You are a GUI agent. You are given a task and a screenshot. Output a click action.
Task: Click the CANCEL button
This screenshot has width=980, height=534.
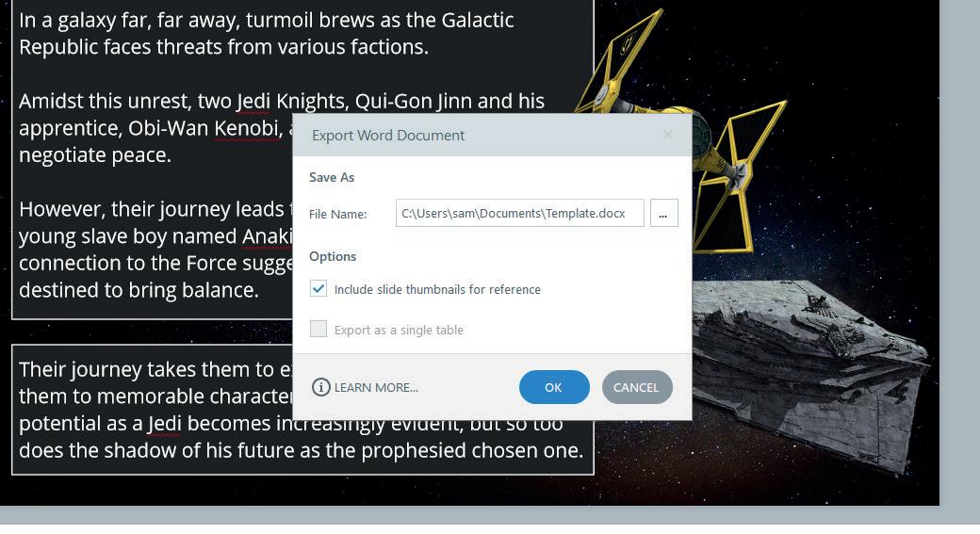coord(637,387)
